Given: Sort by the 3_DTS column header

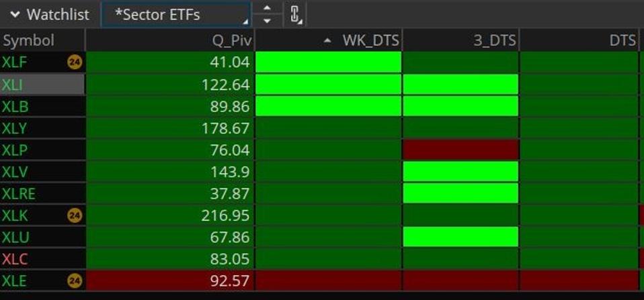Looking at the screenshot, I should click(494, 40).
